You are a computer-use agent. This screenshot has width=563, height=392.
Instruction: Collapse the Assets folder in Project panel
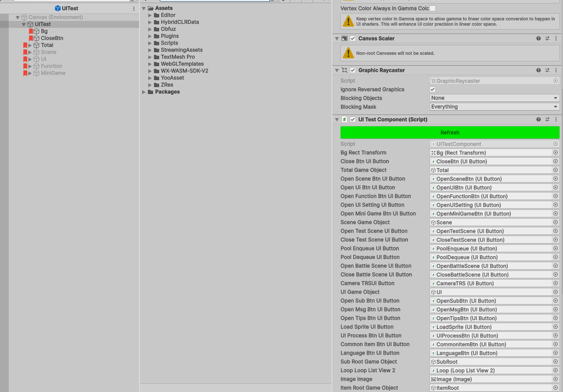[144, 8]
